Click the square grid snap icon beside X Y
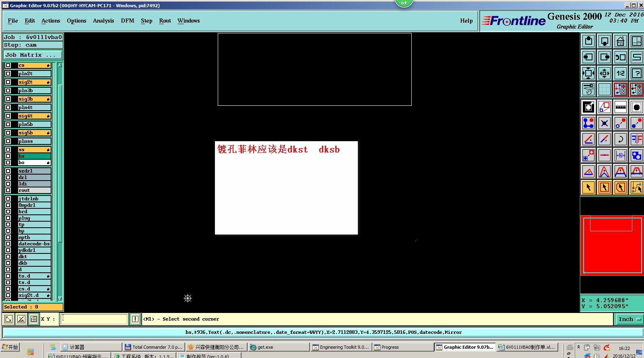 click(x=34, y=319)
